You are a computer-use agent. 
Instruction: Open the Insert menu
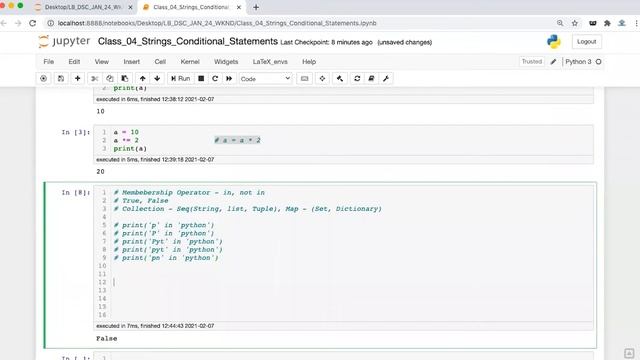point(131,62)
